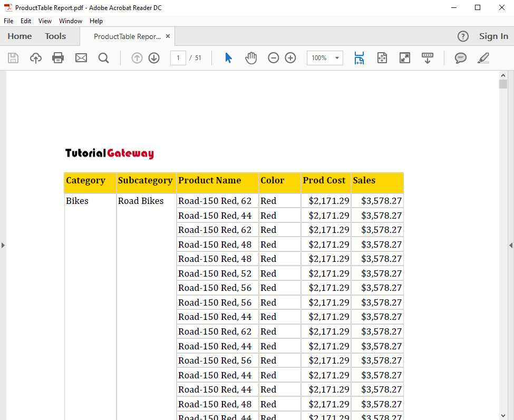Viewport: 514px width, 420px height.
Task: Open the Find toolbar with the magnifier icon
Action: tap(103, 58)
